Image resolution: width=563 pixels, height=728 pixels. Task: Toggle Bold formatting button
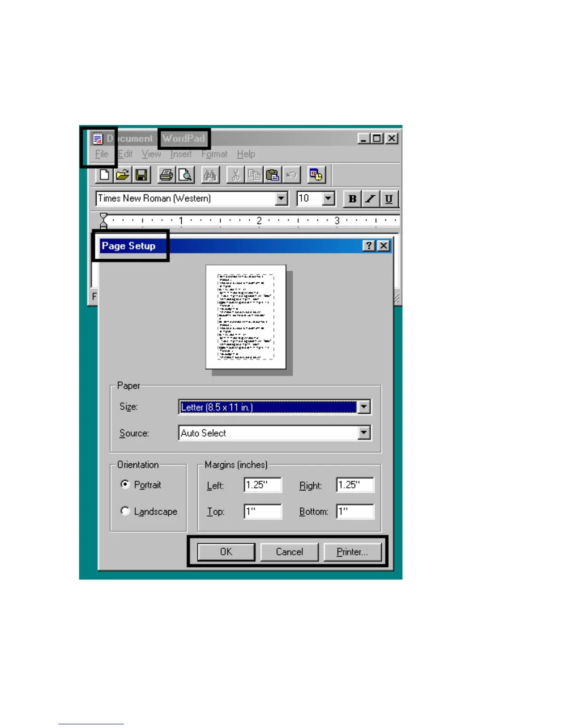pos(352,199)
